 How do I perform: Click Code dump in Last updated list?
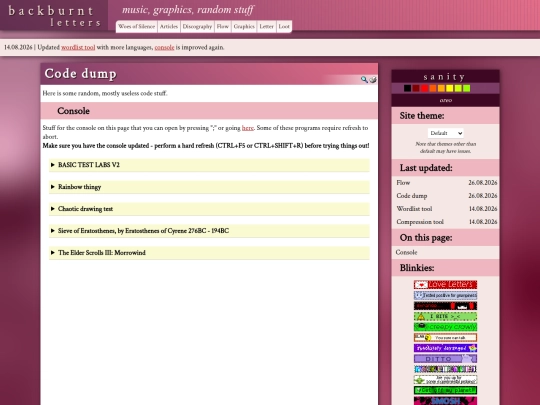[x=412, y=196]
